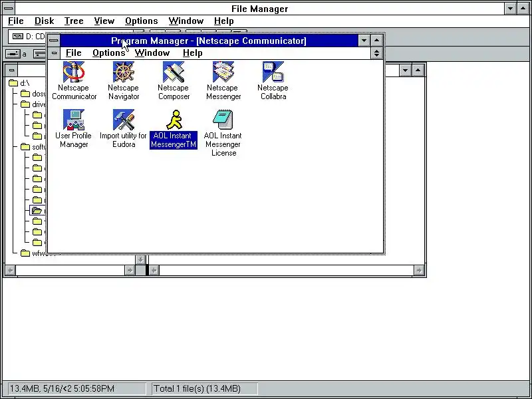This screenshot has width=532, height=399.
Task: Click tree pane scroll down arrow
Action: tap(140, 259)
